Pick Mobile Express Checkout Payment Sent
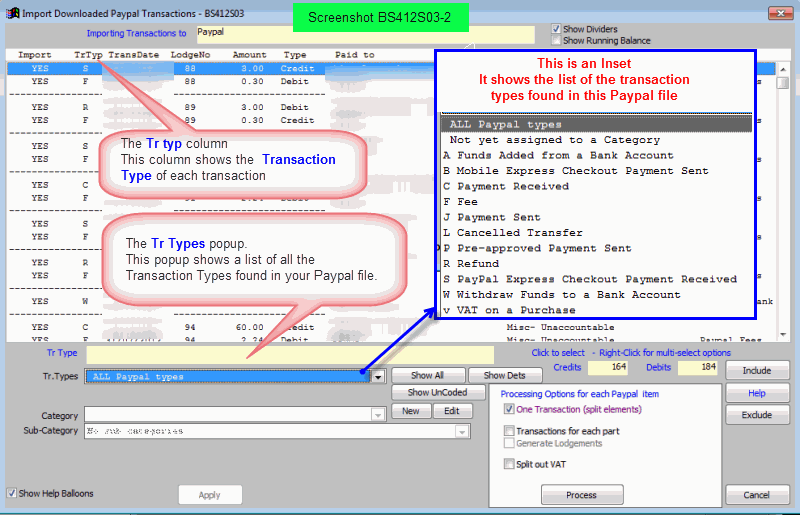Image resolution: width=800 pixels, height=515 pixels. [x=596, y=170]
